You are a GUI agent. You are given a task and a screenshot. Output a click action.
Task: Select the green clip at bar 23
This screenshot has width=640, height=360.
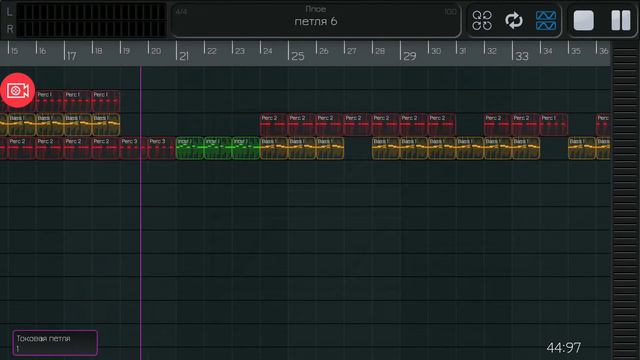point(246,148)
